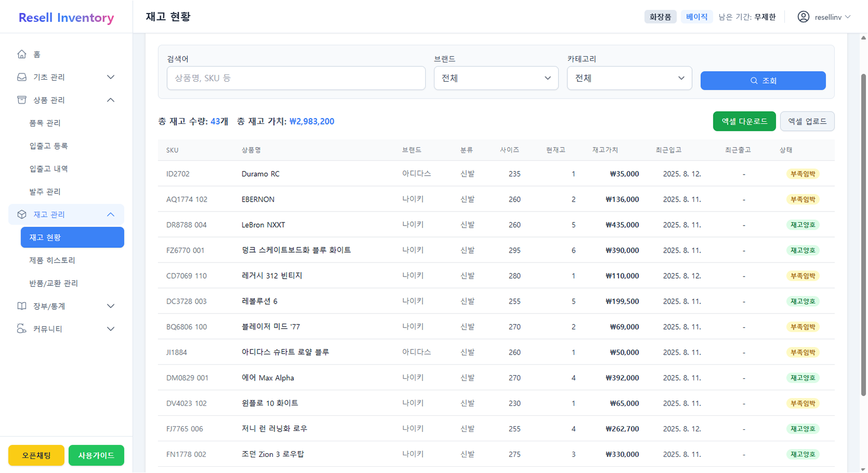Screen dimensions: 868x473
Task: Select the shopping cart icon beside 상품 관리
Action: coord(21,99)
